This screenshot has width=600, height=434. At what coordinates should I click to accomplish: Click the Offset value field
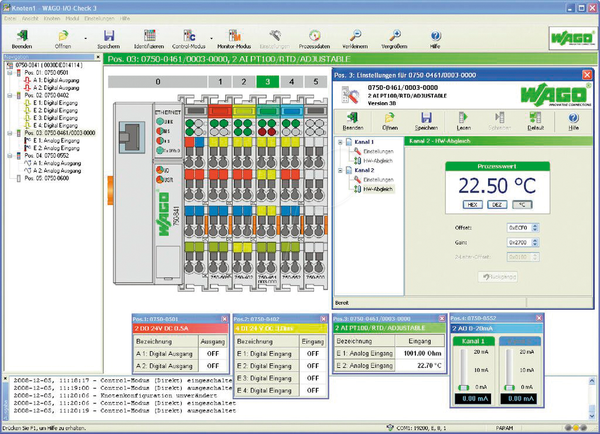(x=519, y=228)
